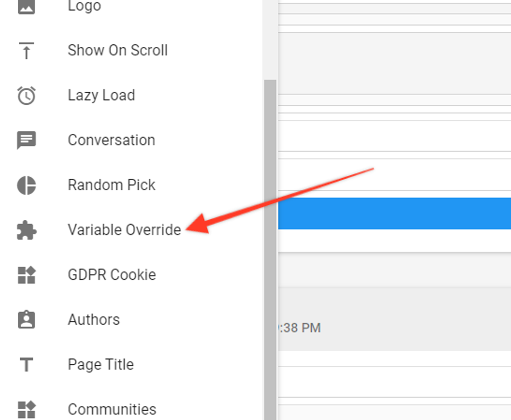Click the Lazy Load alarm clock icon
The height and width of the screenshot is (420, 511).
coord(26,95)
